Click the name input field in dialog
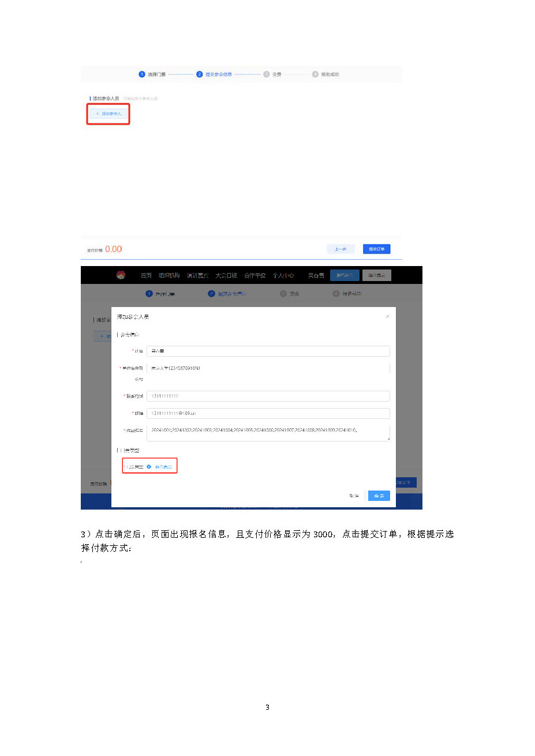The height and width of the screenshot is (756, 535). (268, 351)
